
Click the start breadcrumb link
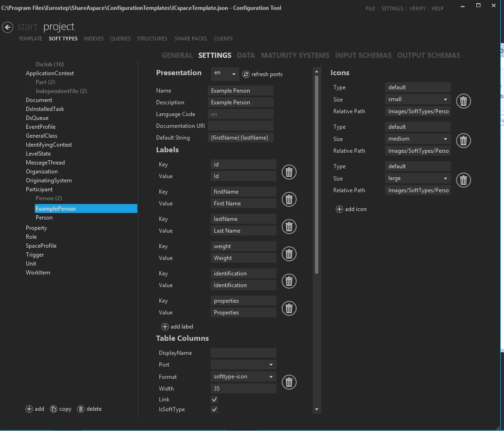pos(27,27)
